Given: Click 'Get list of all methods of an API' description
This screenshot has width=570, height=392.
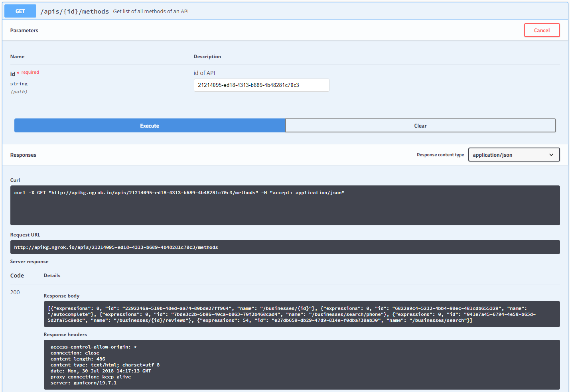Looking at the screenshot, I should pyautogui.click(x=151, y=12).
